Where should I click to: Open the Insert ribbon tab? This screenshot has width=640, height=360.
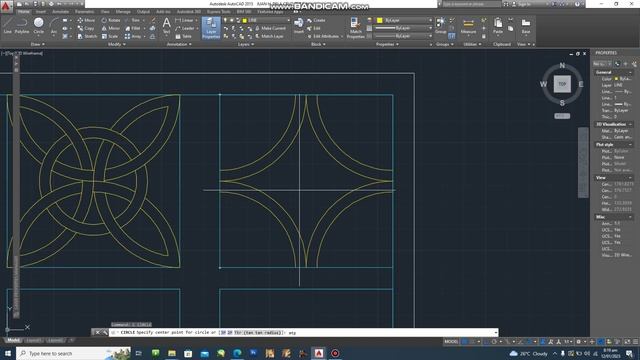point(41,12)
